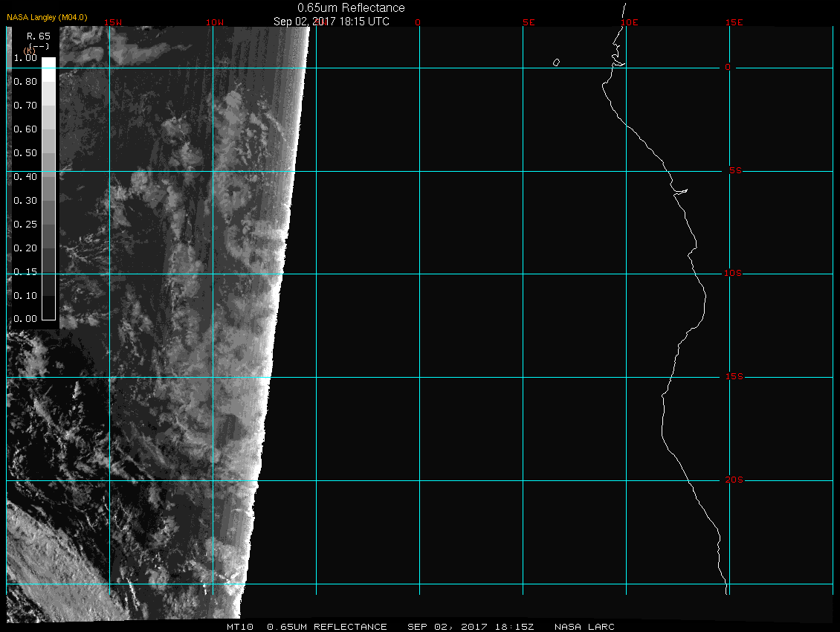Select the 'Sep 02, 2017 18:15 UTC' timestamp
Screen dimensions: 840x632
pos(331,22)
